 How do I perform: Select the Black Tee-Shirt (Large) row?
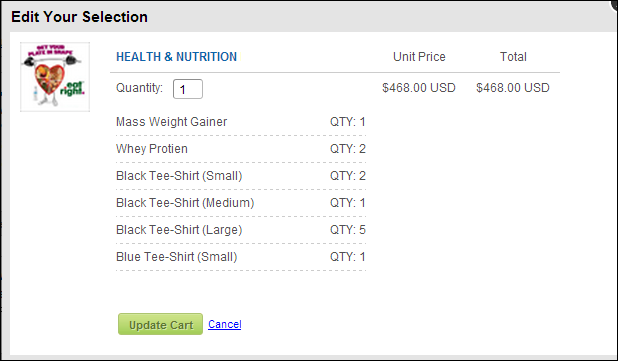[x=241, y=230]
